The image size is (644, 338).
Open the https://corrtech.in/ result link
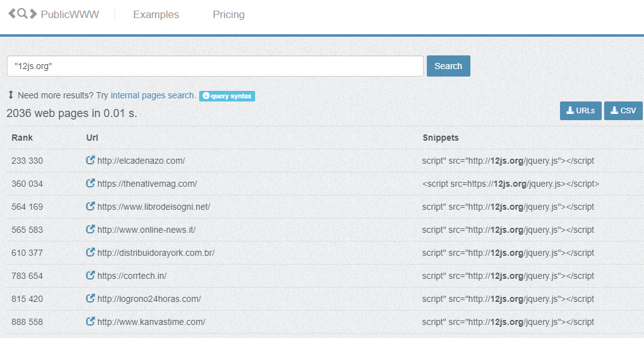pyautogui.click(x=132, y=276)
